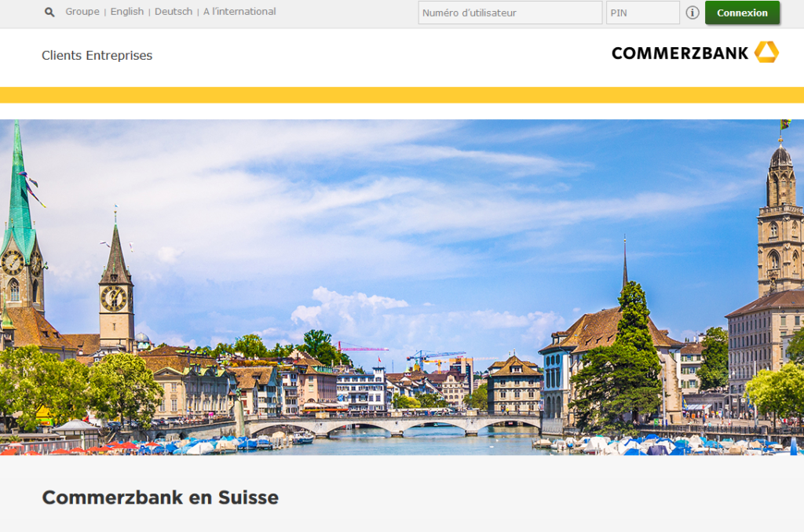Open the A l'international link
Screen dimensions: 804x532
(x=239, y=11)
